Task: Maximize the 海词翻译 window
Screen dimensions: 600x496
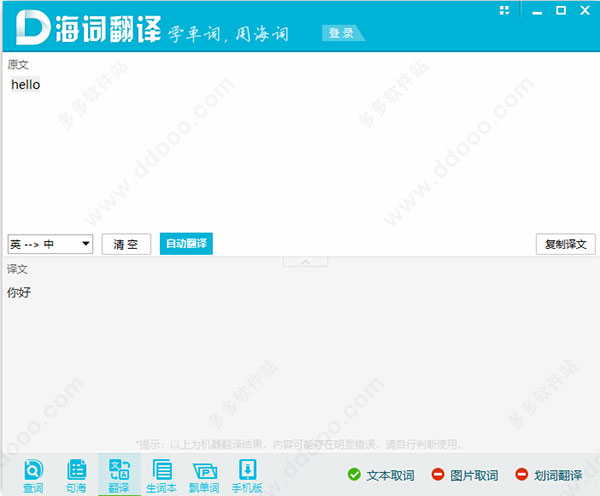Action: [x=561, y=10]
